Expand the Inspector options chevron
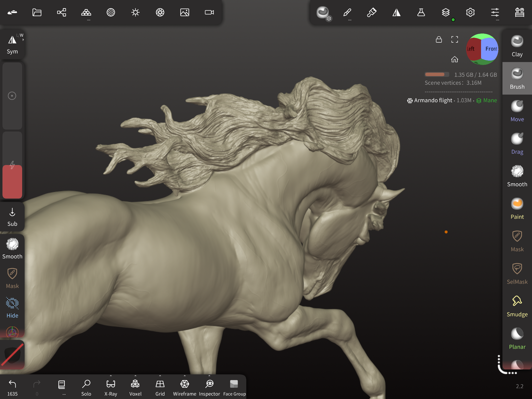This screenshot has width=532, height=399. 209,376
